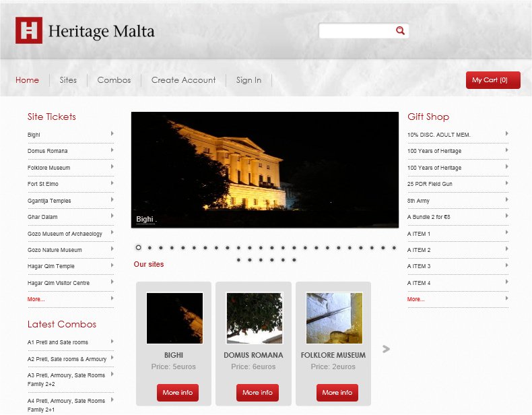The height and width of the screenshot is (415, 532).
Task: Click arrow beside Hagar Qim Temple
Action: click(112, 265)
